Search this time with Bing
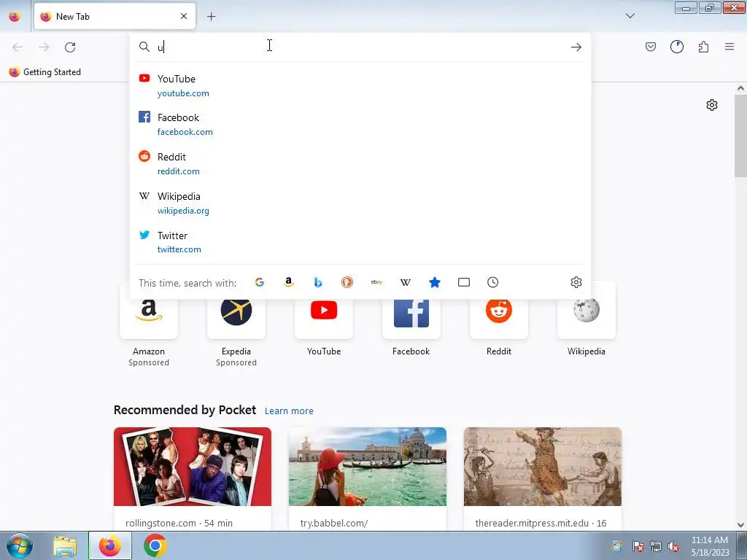 coord(318,282)
